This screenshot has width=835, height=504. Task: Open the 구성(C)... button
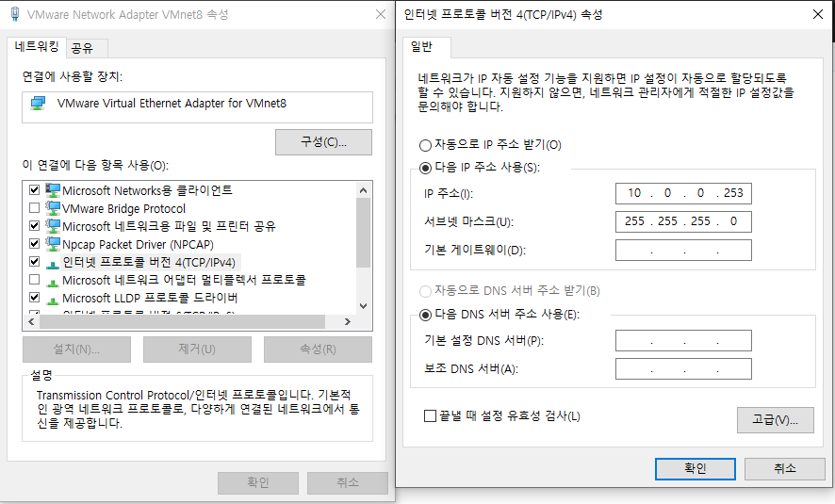(324, 142)
